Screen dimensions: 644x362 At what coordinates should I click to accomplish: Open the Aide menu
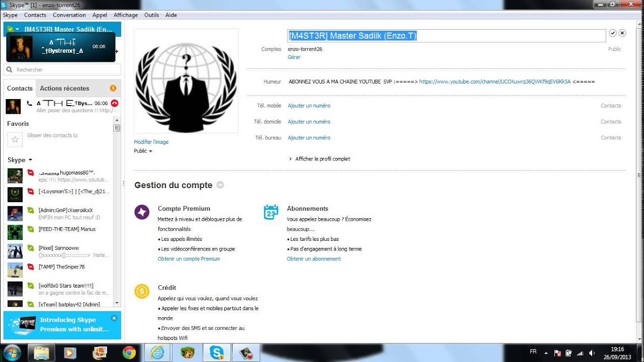coord(171,15)
